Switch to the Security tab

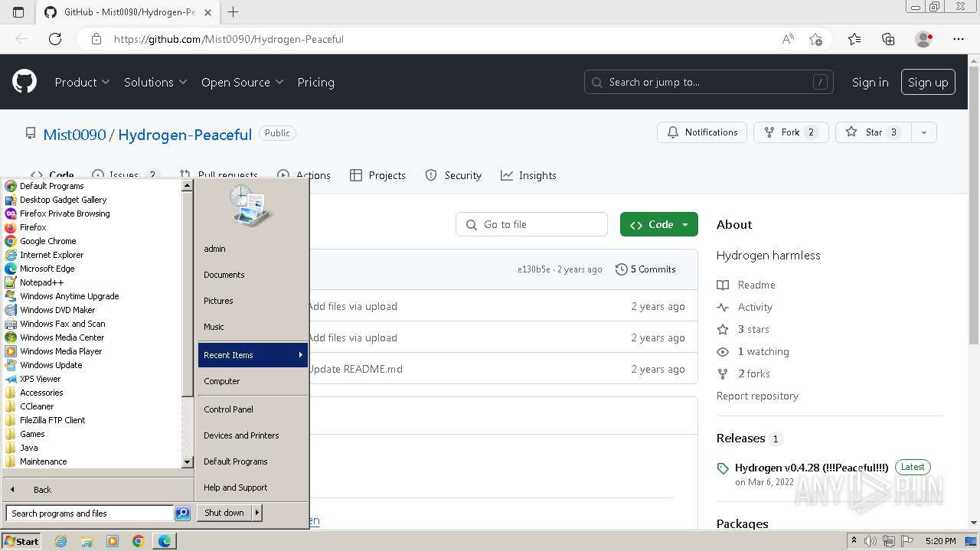coord(453,175)
